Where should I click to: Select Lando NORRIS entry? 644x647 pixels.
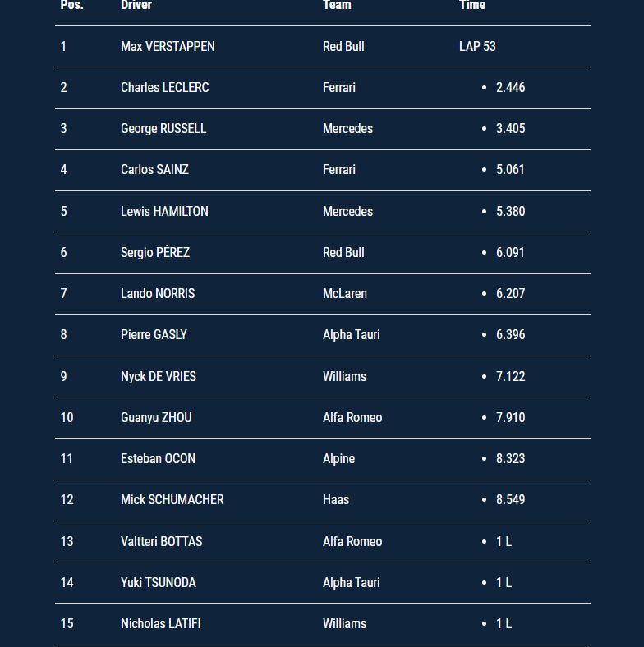point(158,293)
